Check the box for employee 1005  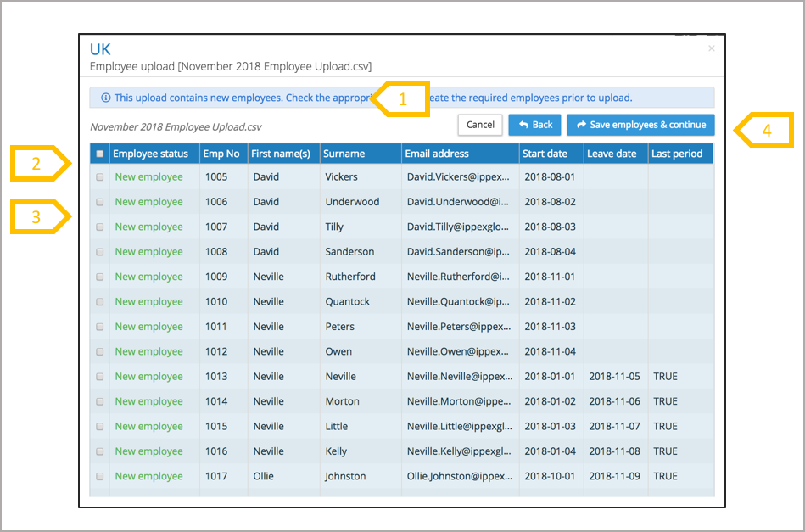pos(100,177)
